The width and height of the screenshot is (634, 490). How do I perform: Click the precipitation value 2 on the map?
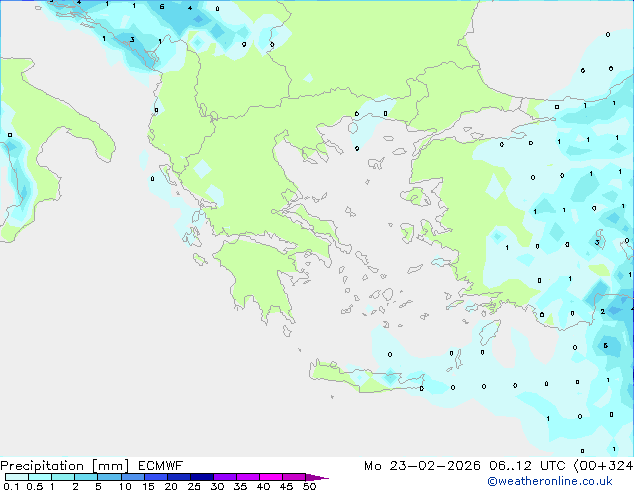point(602,311)
